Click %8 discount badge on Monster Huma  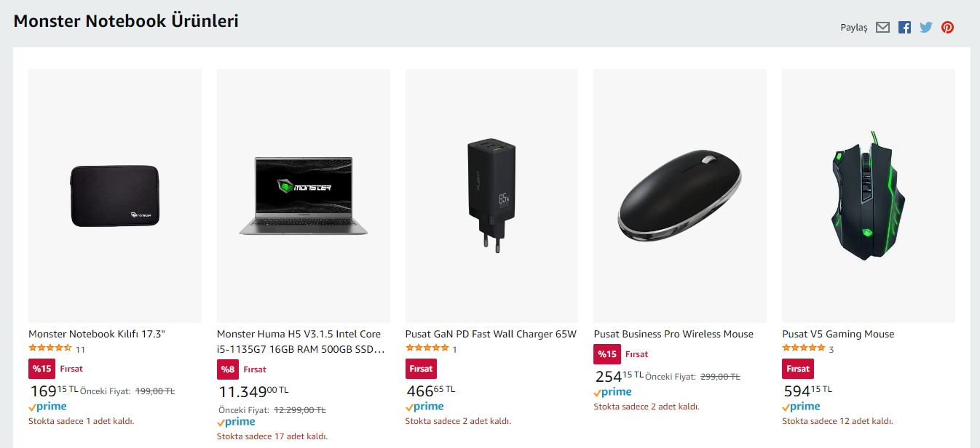(x=228, y=369)
